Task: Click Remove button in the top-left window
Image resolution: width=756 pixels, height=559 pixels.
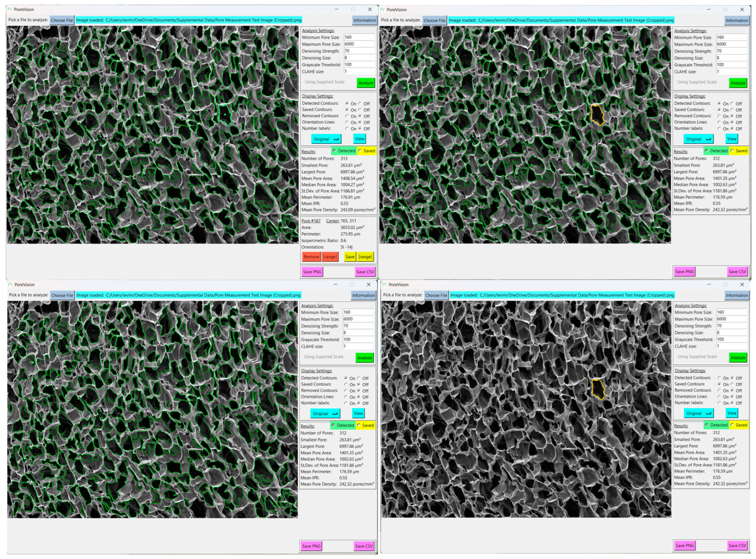Action: tap(311, 257)
